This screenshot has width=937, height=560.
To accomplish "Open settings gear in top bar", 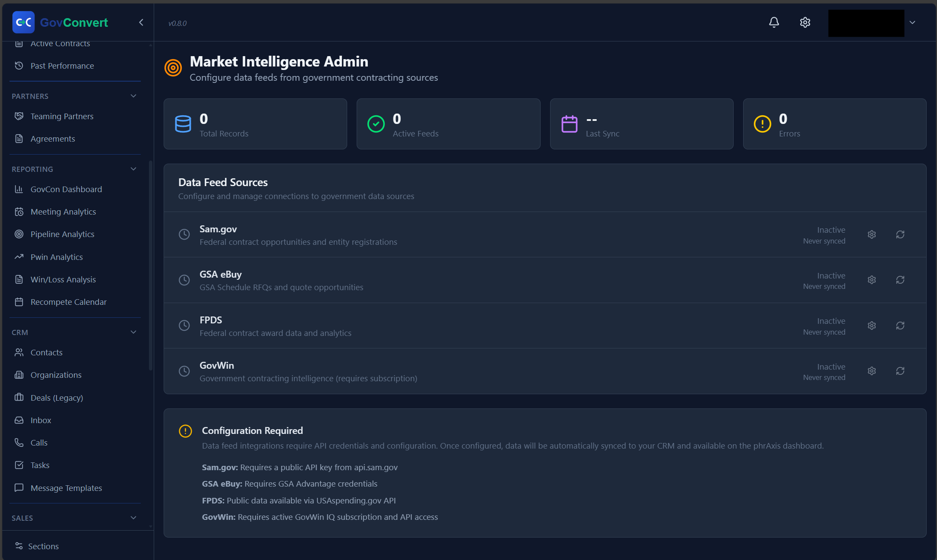I will click(x=805, y=22).
